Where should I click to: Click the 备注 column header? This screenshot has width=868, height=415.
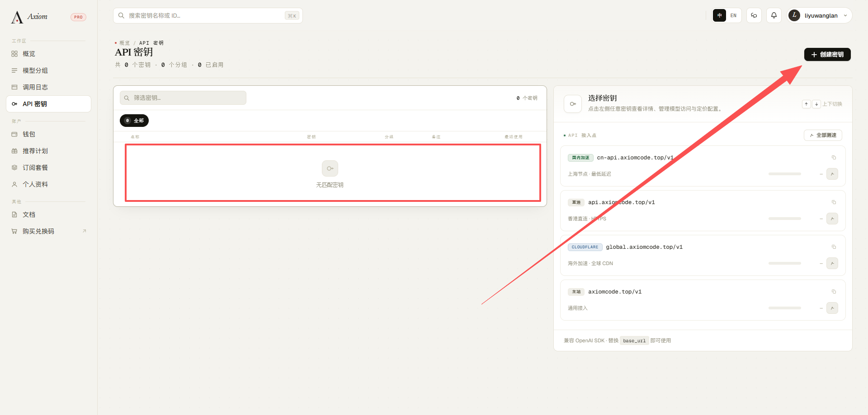point(436,137)
